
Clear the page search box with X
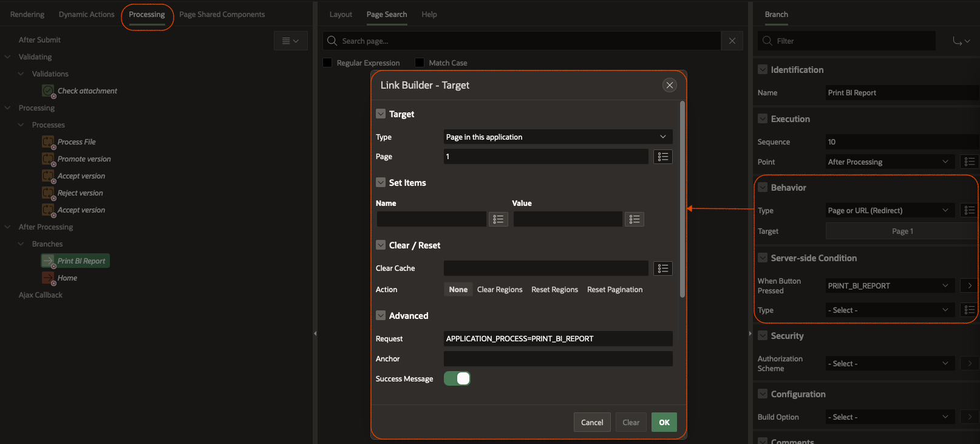pyautogui.click(x=732, y=41)
